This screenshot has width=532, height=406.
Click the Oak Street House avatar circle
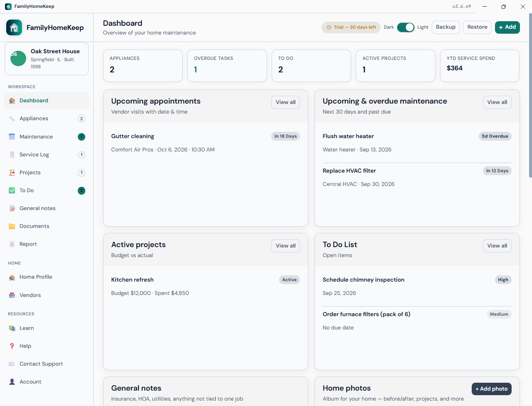tap(18, 58)
